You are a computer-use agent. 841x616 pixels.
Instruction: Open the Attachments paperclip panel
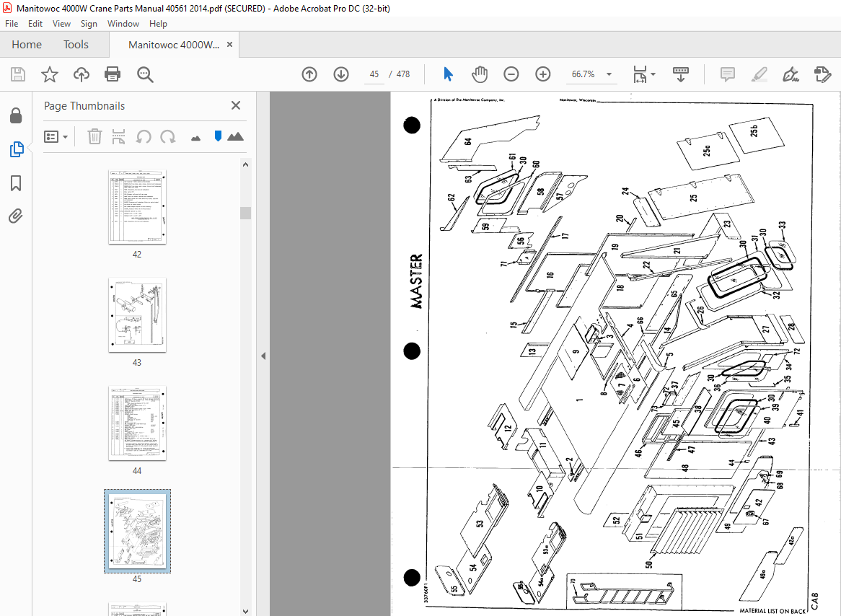16,216
